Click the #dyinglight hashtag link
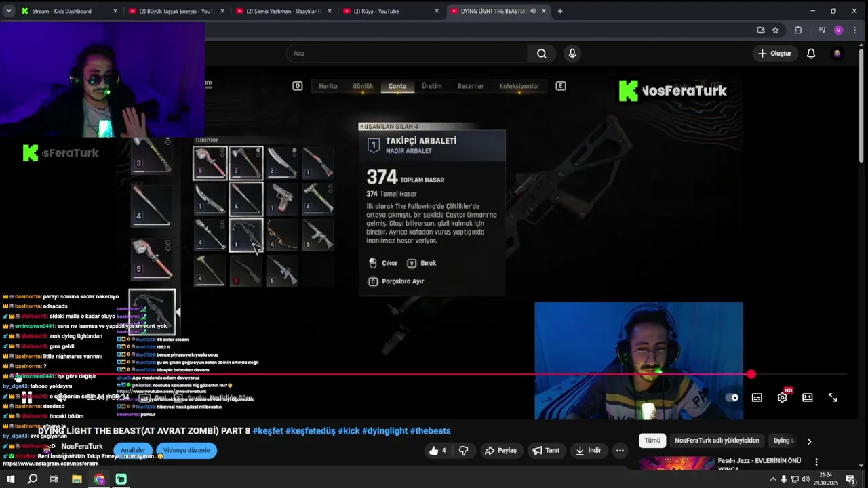The image size is (868, 488). click(384, 431)
